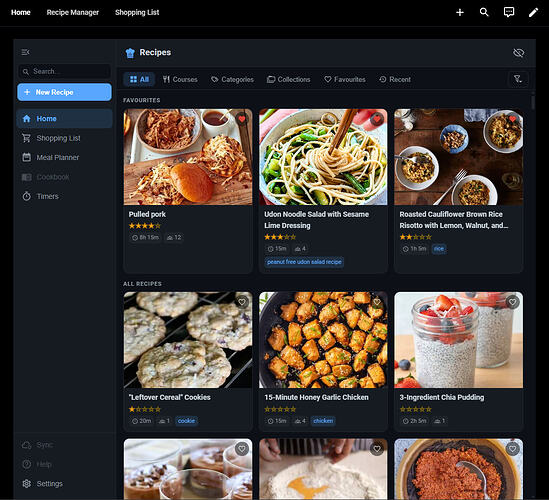Screen dimensions: 549x500
Task: Switch to the Courses tab
Action: (180, 79)
